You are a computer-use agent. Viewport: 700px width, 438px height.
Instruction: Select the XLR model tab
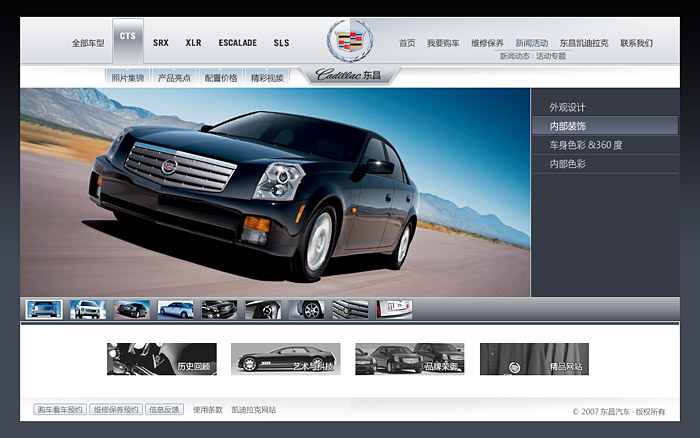(193, 43)
